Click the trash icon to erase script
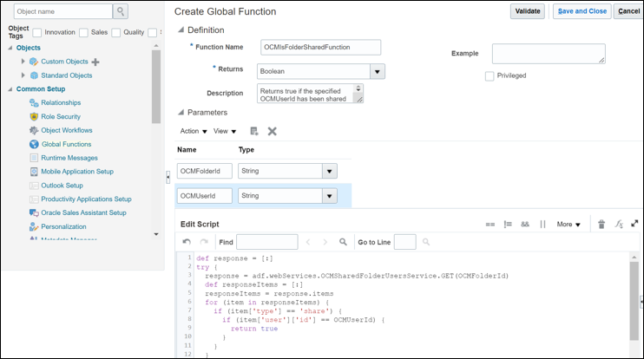This screenshot has height=359, width=644. [x=601, y=224]
